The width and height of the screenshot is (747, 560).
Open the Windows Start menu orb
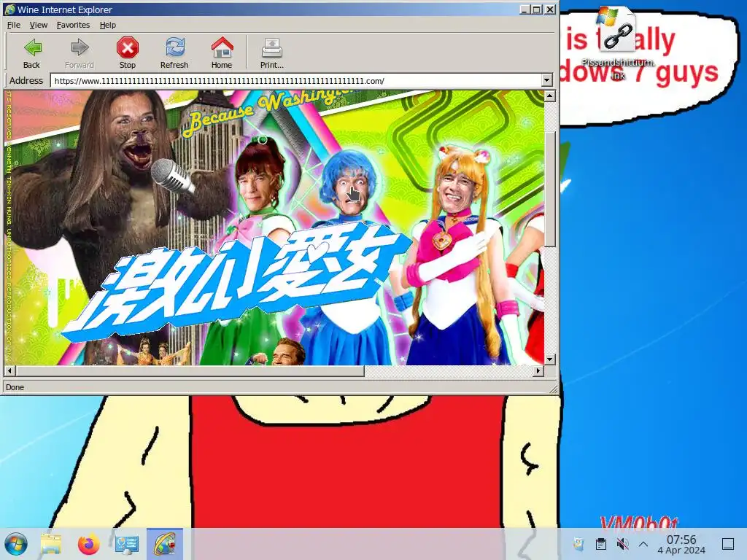pyautogui.click(x=16, y=544)
